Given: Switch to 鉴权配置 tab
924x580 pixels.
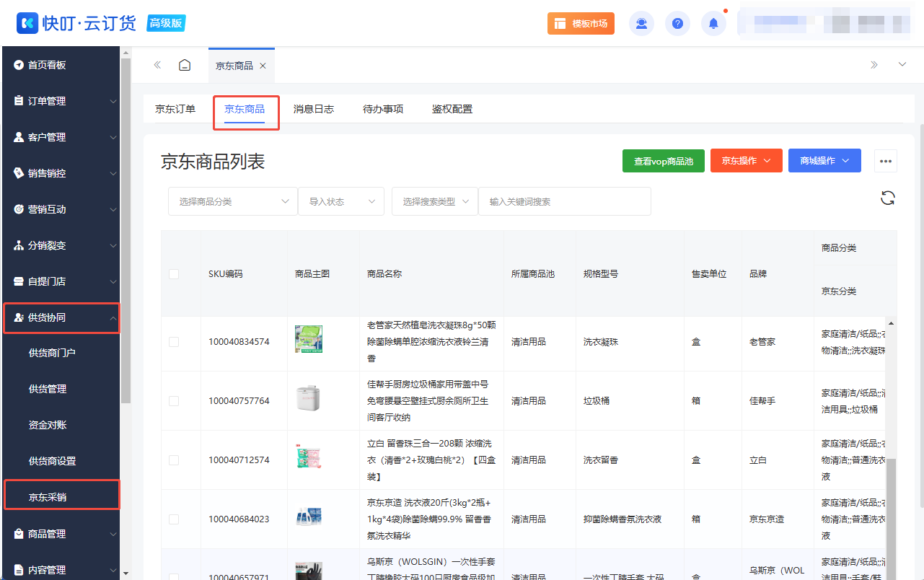Looking at the screenshot, I should 452,110.
